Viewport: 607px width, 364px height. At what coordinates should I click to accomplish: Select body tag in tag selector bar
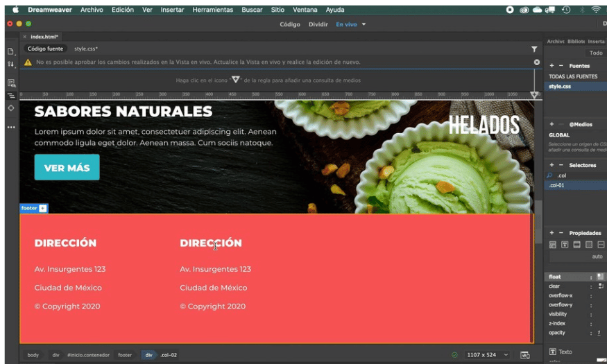click(33, 355)
